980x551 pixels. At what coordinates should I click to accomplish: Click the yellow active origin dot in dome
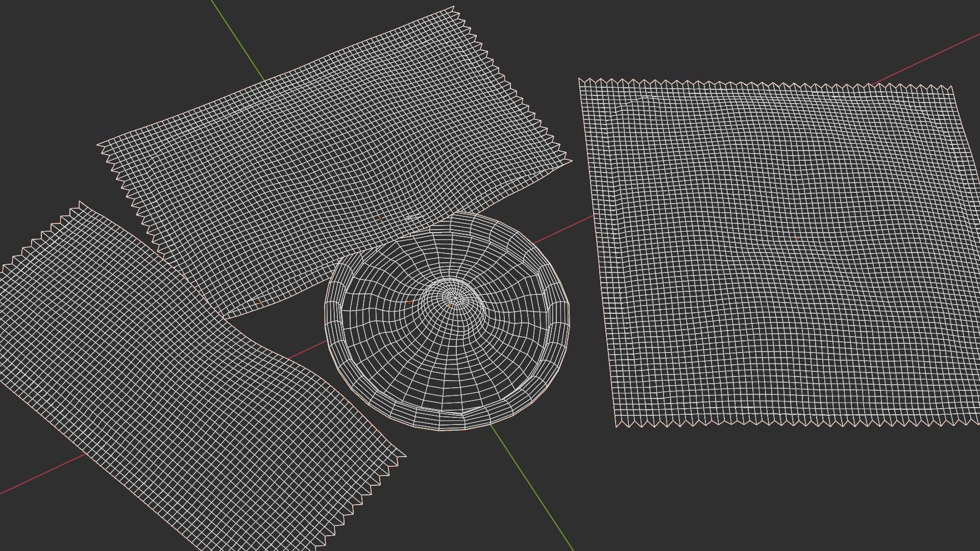tap(450, 305)
